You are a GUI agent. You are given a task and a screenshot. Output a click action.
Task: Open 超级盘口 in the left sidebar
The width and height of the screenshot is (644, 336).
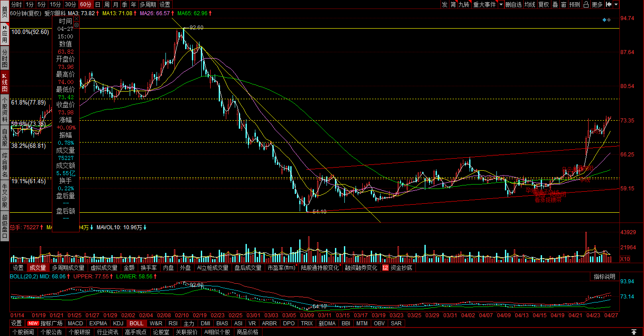coord(4,227)
